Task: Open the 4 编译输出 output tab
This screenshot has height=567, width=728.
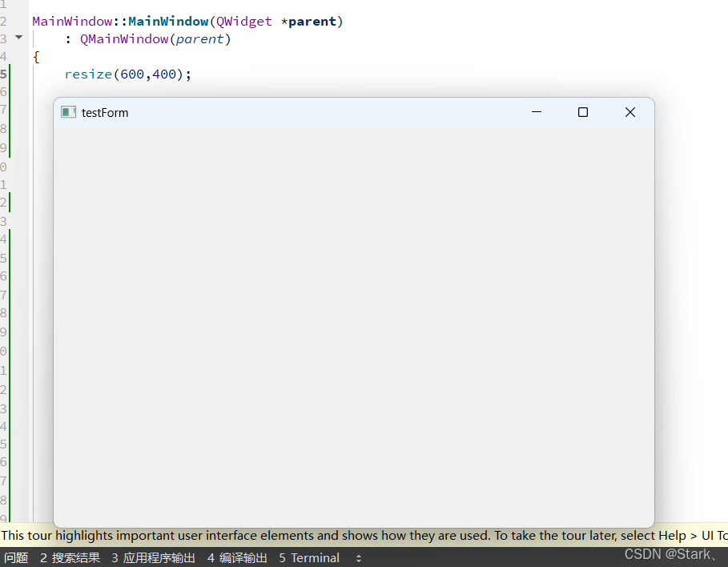Action: tap(237, 557)
